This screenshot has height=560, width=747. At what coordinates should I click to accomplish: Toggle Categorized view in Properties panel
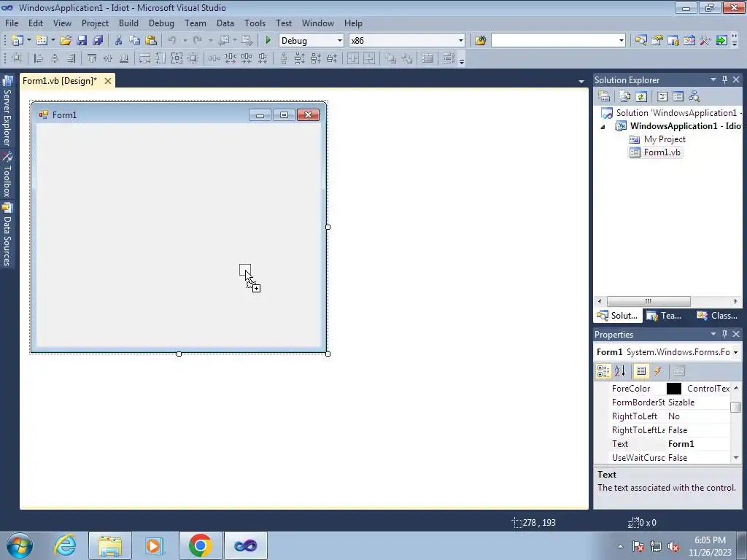tap(603, 371)
